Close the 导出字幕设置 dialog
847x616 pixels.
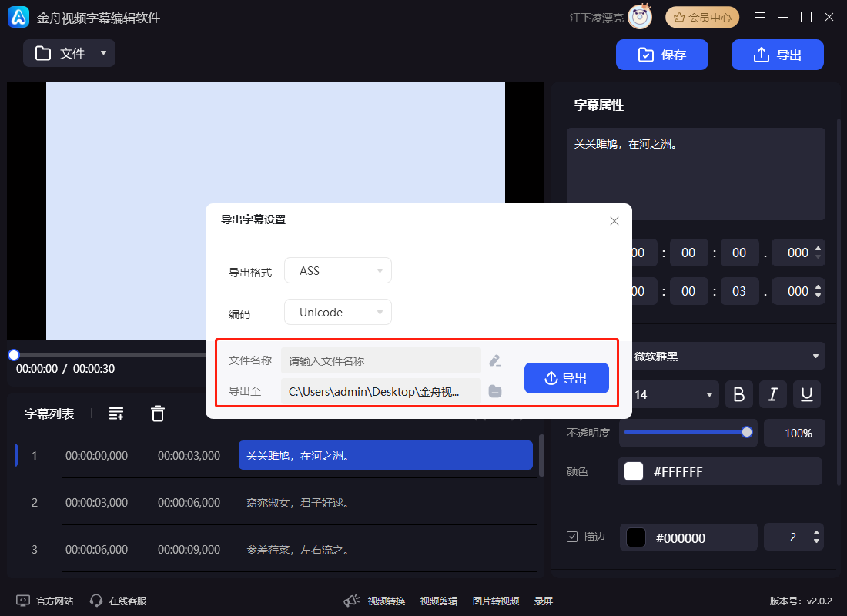[614, 221]
